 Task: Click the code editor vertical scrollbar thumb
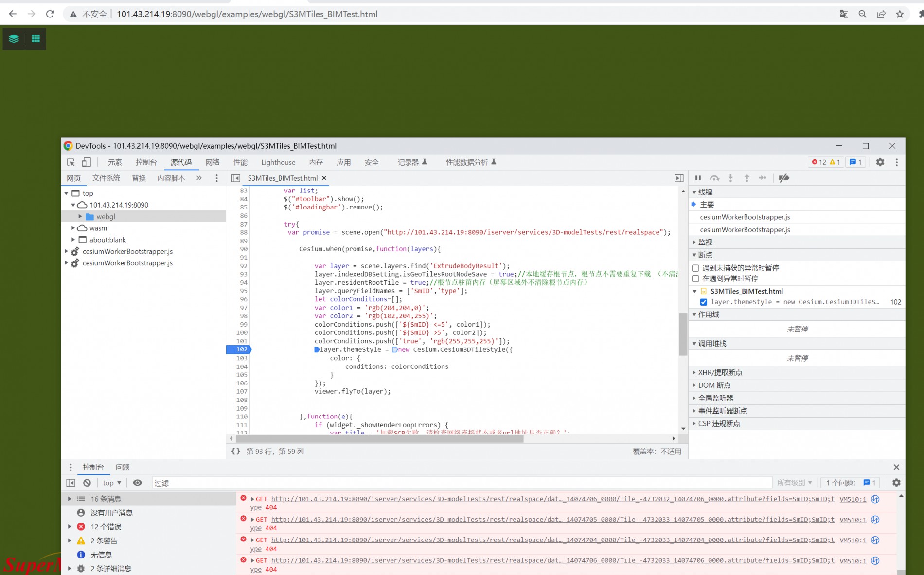point(683,333)
